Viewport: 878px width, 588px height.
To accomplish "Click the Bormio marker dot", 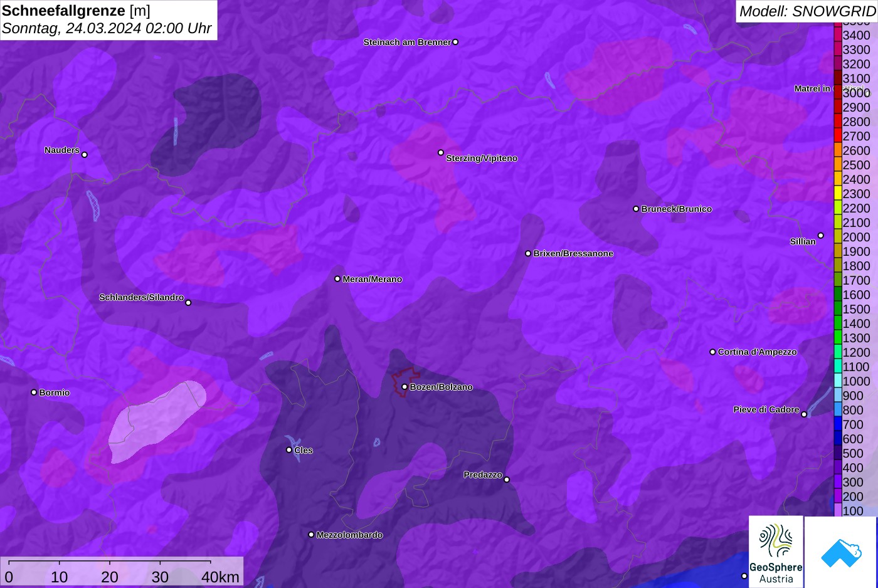I will click(x=34, y=392).
